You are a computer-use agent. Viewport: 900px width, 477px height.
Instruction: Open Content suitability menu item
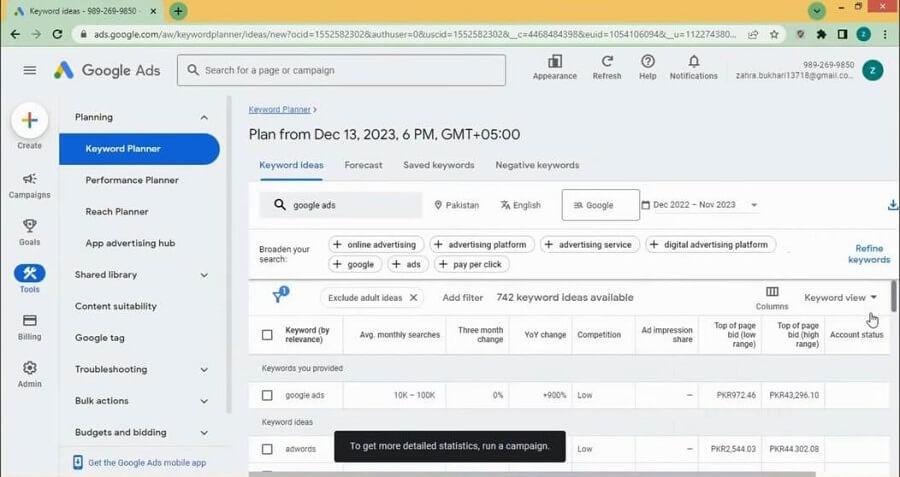[115, 307]
